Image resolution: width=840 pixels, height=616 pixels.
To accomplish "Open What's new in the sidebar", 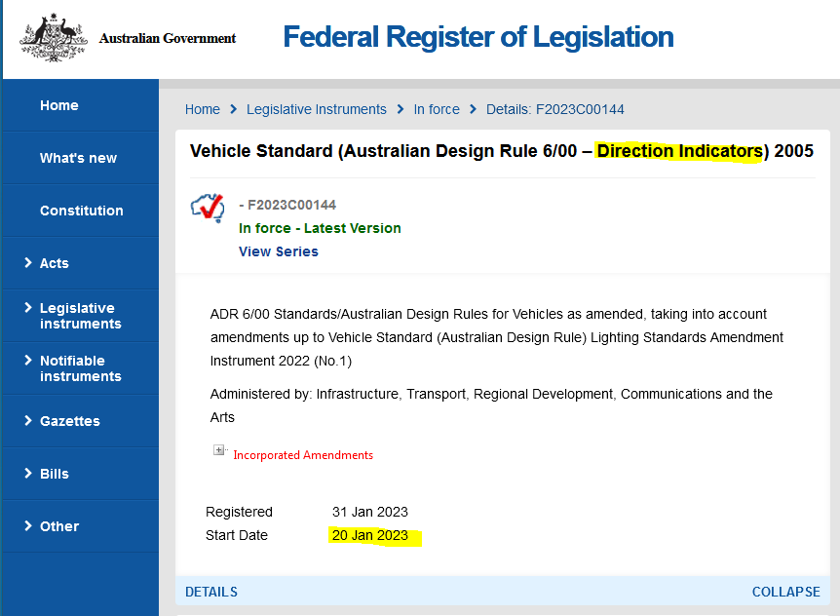I will pos(78,158).
